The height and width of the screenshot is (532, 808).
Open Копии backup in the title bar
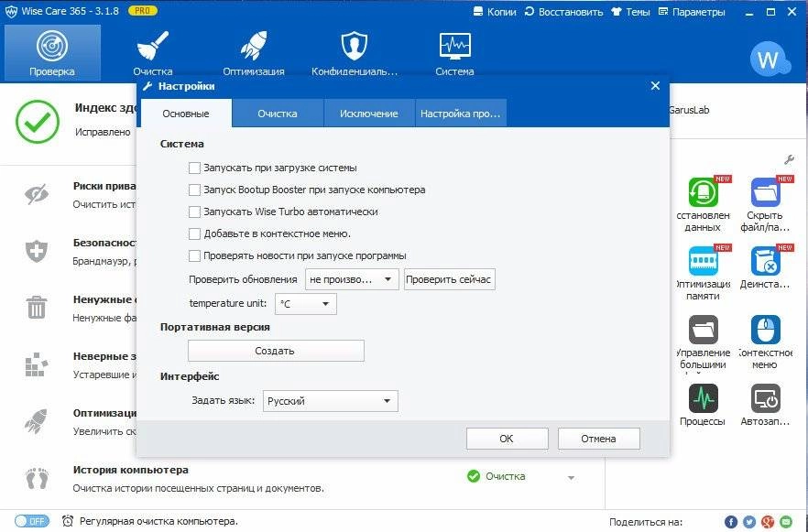pos(495,11)
